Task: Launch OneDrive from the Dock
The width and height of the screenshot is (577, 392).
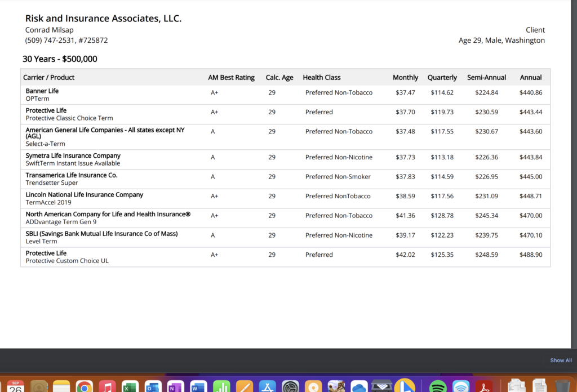Action: [x=359, y=387]
